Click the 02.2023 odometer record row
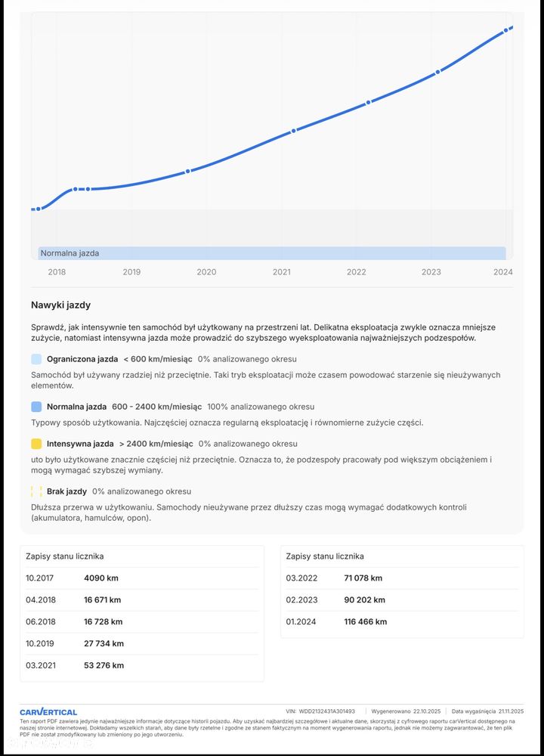 [x=402, y=600]
